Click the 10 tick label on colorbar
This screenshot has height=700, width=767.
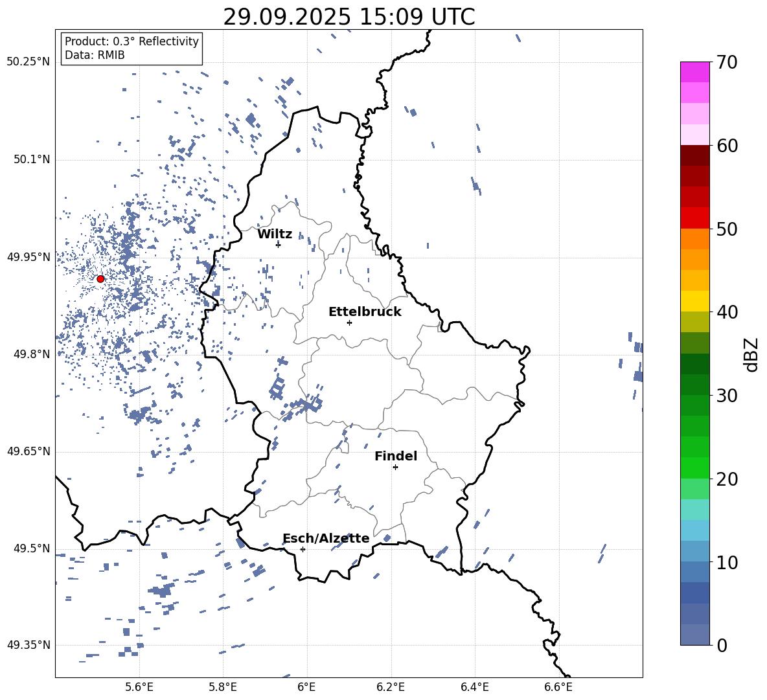[727, 562]
